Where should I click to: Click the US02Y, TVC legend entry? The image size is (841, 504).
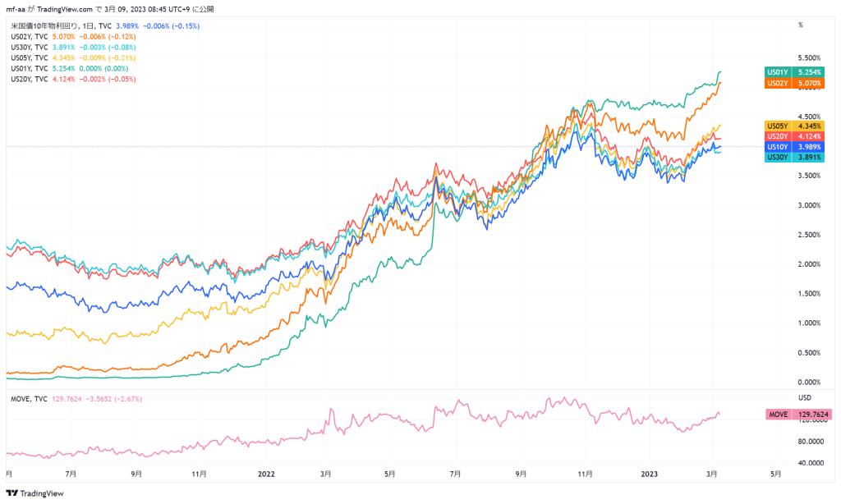[30, 36]
